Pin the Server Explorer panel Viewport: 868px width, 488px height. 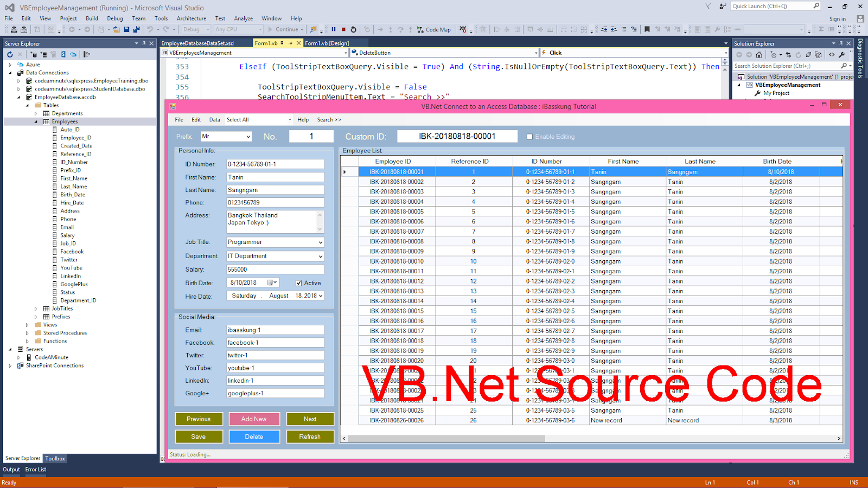pos(144,43)
